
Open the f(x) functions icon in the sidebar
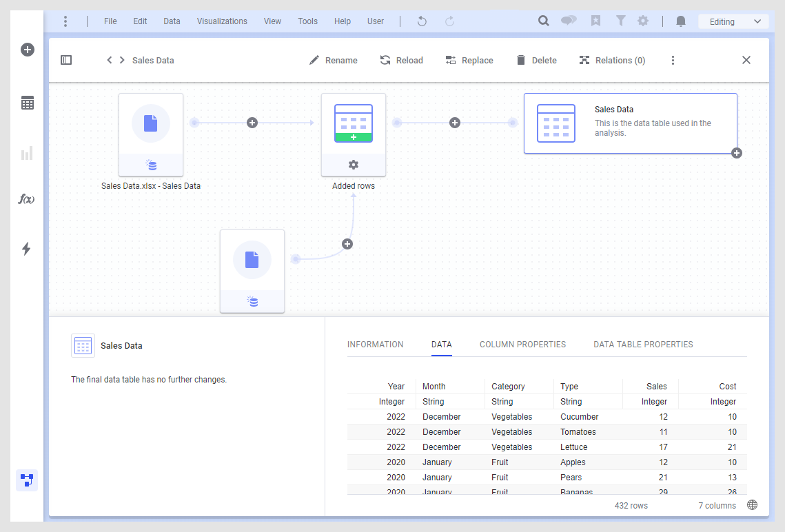[x=26, y=199]
